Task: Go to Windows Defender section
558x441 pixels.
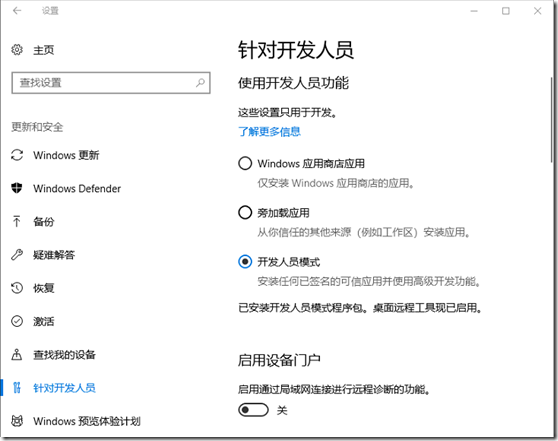Action: click(77, 188)
